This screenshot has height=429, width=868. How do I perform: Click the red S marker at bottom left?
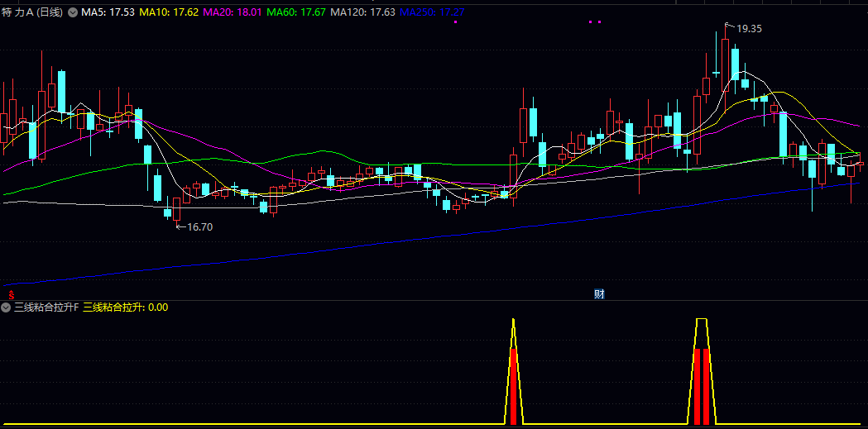point(11,293)
